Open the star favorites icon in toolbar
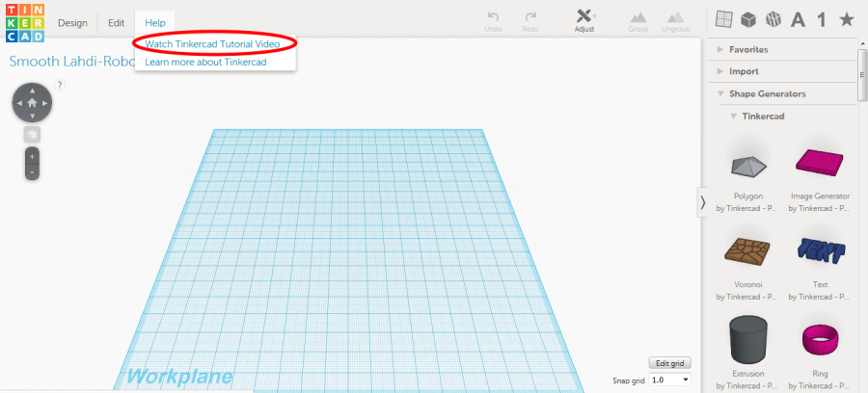Viewport: 868px width, 393px height. click(846, 20)
